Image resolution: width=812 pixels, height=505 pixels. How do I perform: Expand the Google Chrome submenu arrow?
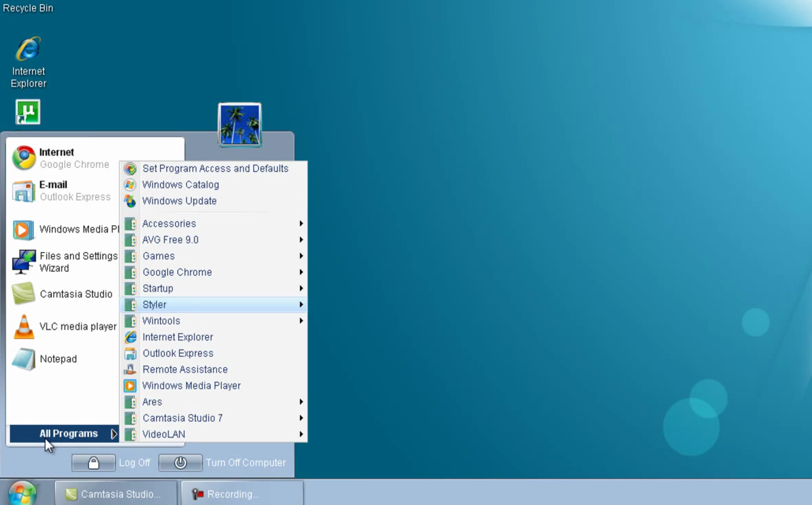[301, 271]
